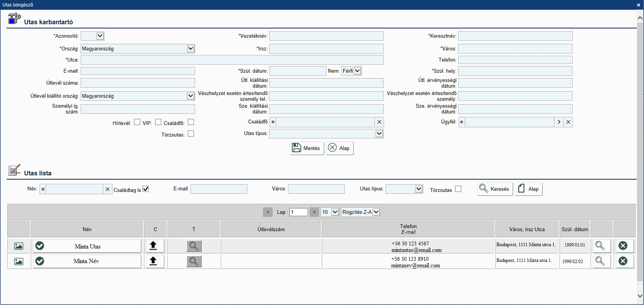Uncheck the Családtag is checkbox
The height and width of the screenshot is (305, 644).
pos(146,189)
